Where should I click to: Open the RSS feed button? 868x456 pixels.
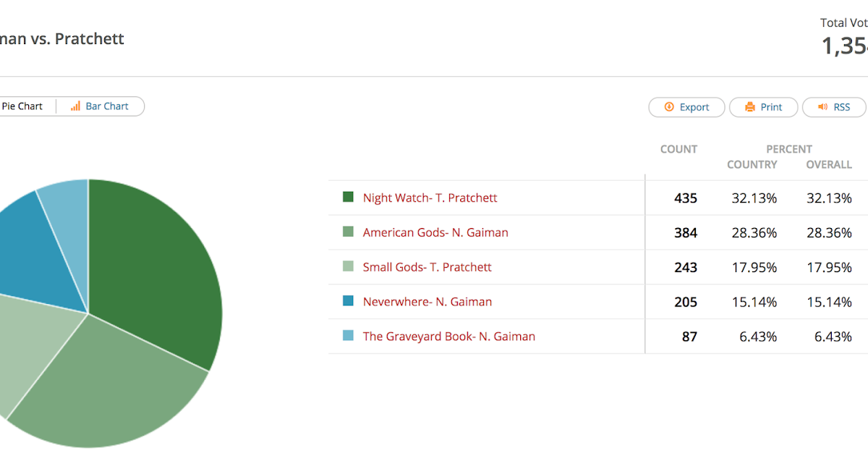point(834,107)
